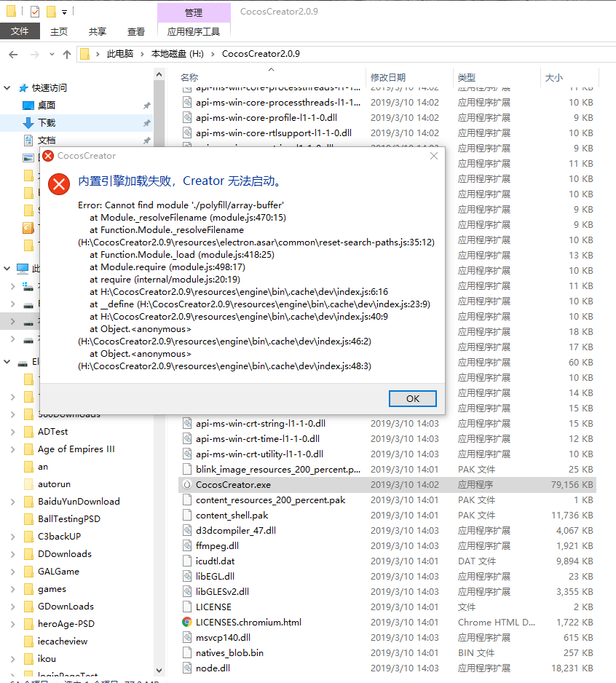Screen dimensions: 616x683
Task: Open 下载 in quick access
Action: pyautogui.click(x=46, y=123)
